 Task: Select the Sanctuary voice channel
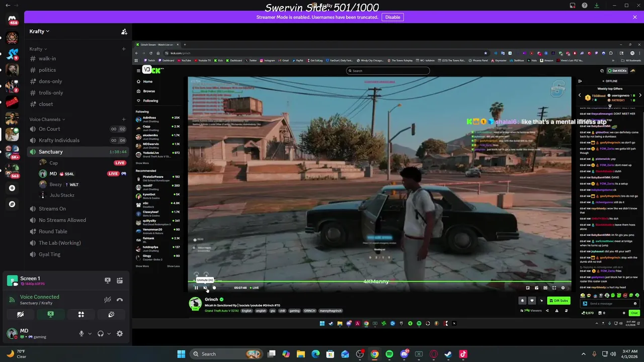[78, 152]
